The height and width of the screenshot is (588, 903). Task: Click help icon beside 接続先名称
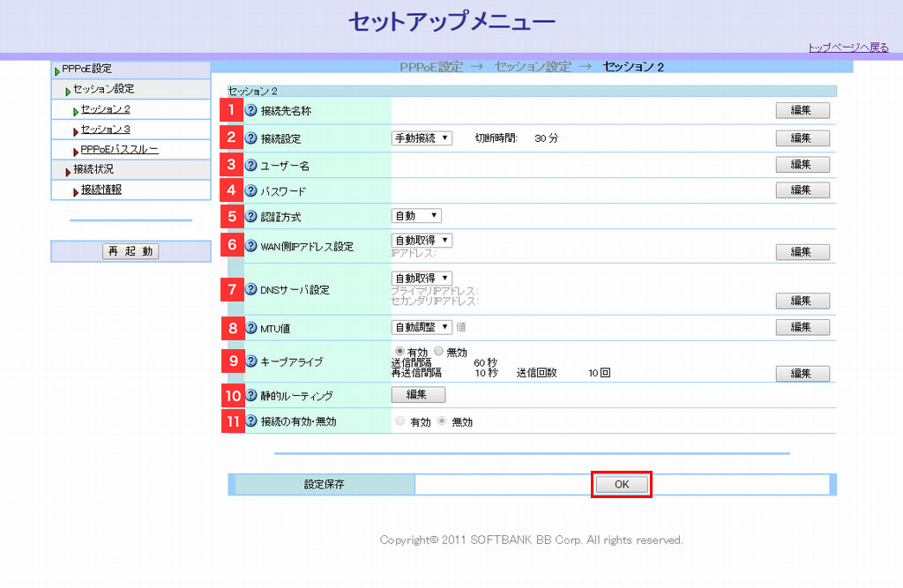[250, 111]
